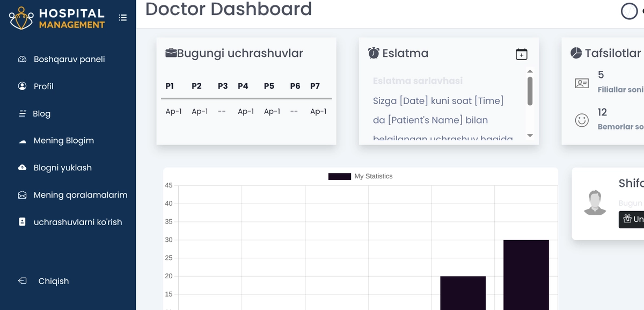Click the uchrashuvlarni ko'rish appointments icon
Image resolution: width=644 pixels, height=310 pixels.
click(23, 222)
